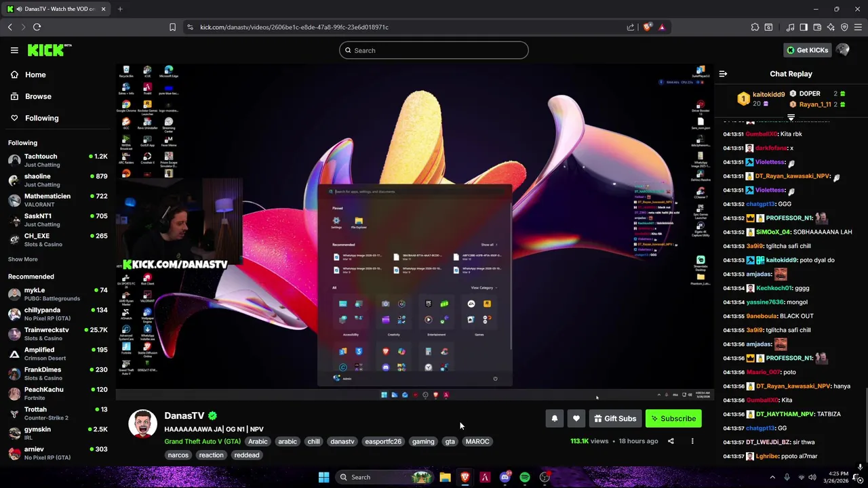Click DanasTV channel name
868x488 pixels.
pos(184,415)
